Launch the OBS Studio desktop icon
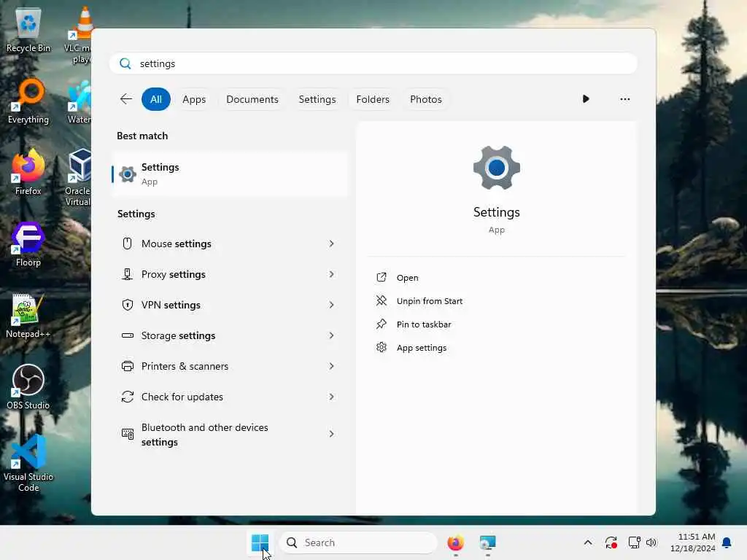Image resolution: width=747 pixels, height=560 pixels. (28, 386)
